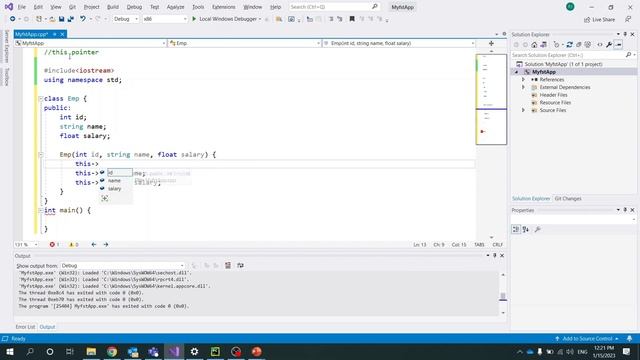Open the zoom percentage dropdown below editor

[26, 244]
